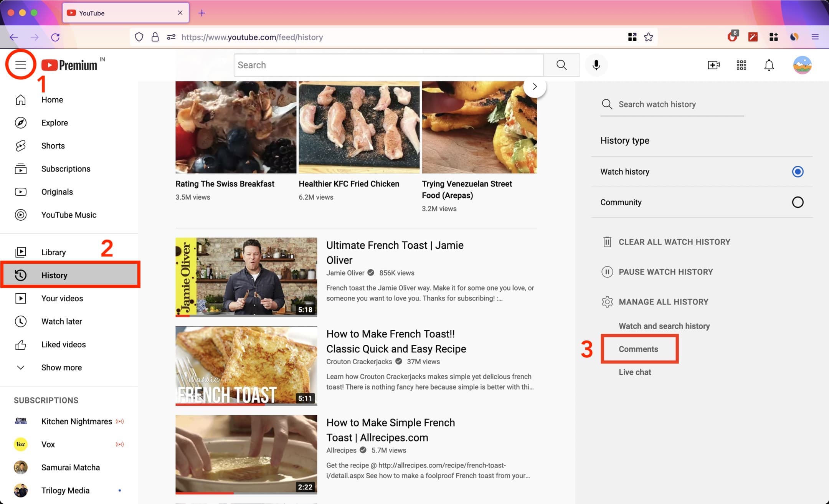829x504 pixels.
Task: Open the Create video icon
Action: tap(713, 65)
